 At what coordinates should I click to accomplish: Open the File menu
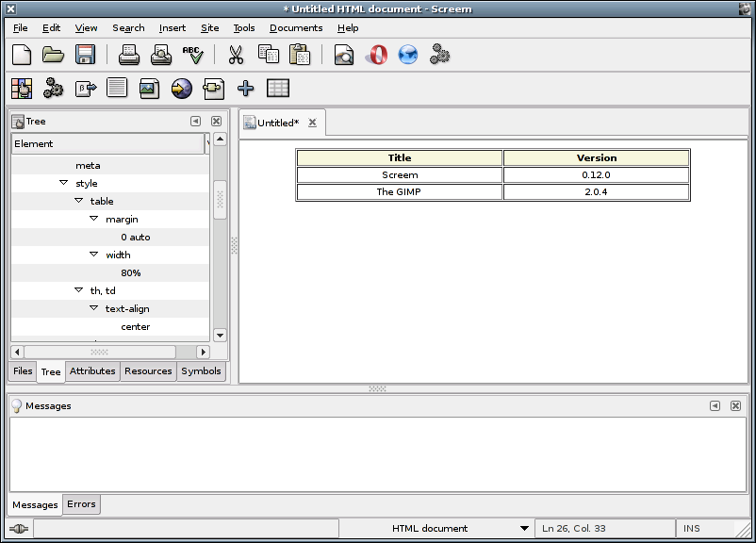coord(20,28)
